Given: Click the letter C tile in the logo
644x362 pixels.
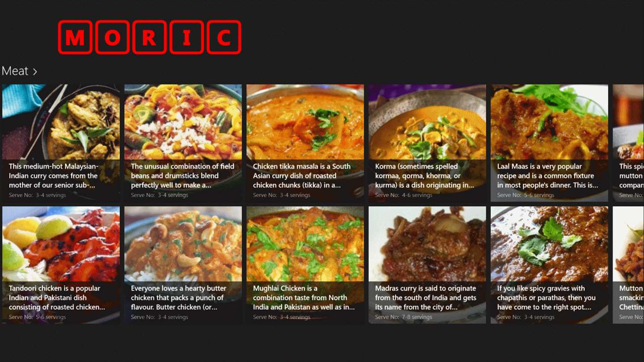Looking at the screenshot, I should [x=224, y=37].
